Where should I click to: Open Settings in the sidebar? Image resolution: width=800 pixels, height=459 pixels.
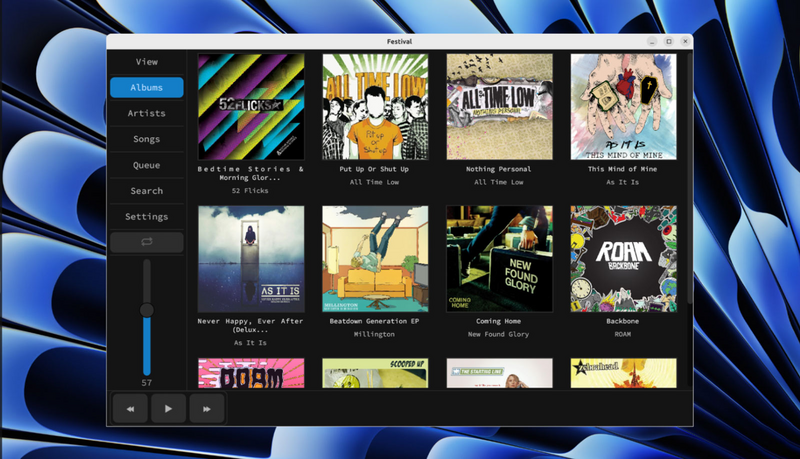[146, 216]
